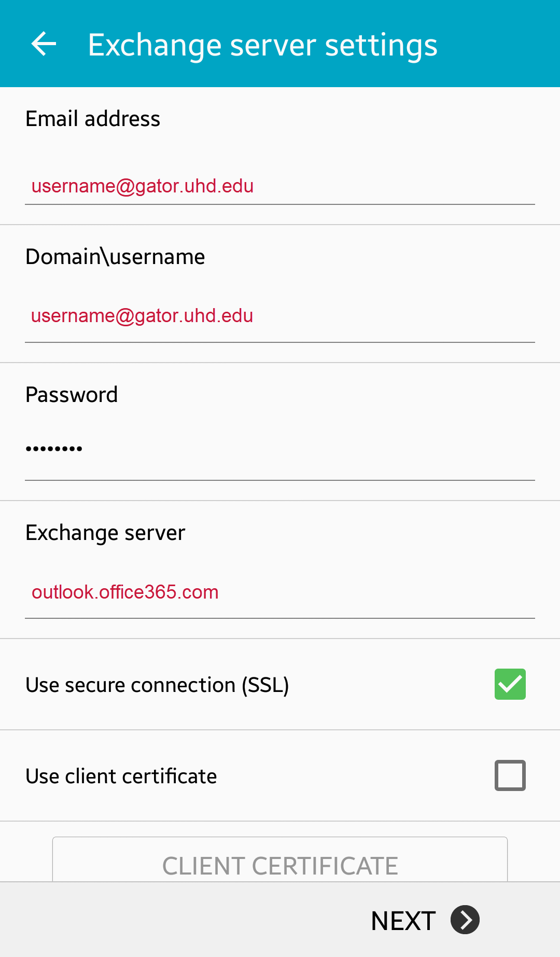Image resolution: width=560 pixels, height=957 pixels.
Task: Tap username@gator.uhd.edu in Email address field
Action: point(143,186)
